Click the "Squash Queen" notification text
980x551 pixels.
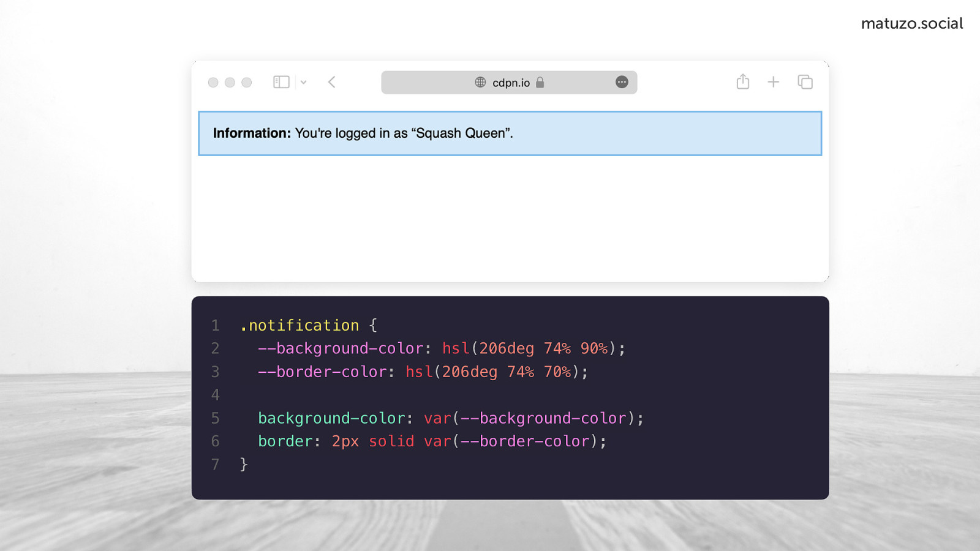pos(461,133)
